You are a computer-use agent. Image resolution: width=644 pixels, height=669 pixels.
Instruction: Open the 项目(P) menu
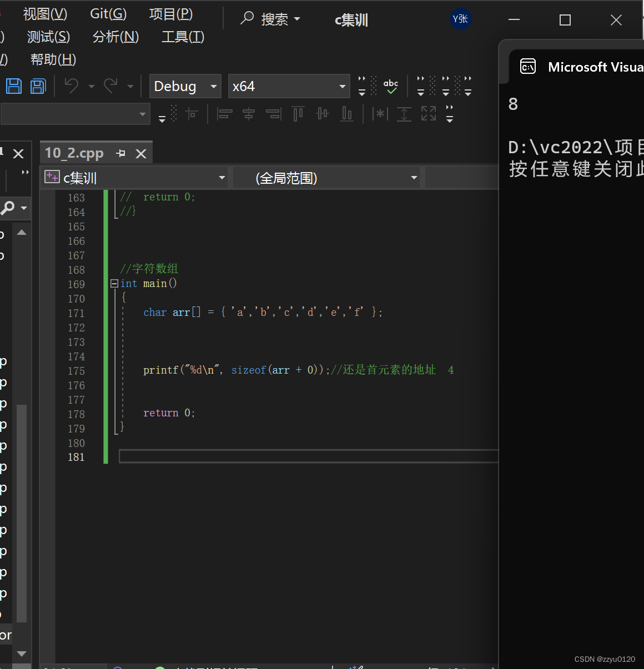171,14
